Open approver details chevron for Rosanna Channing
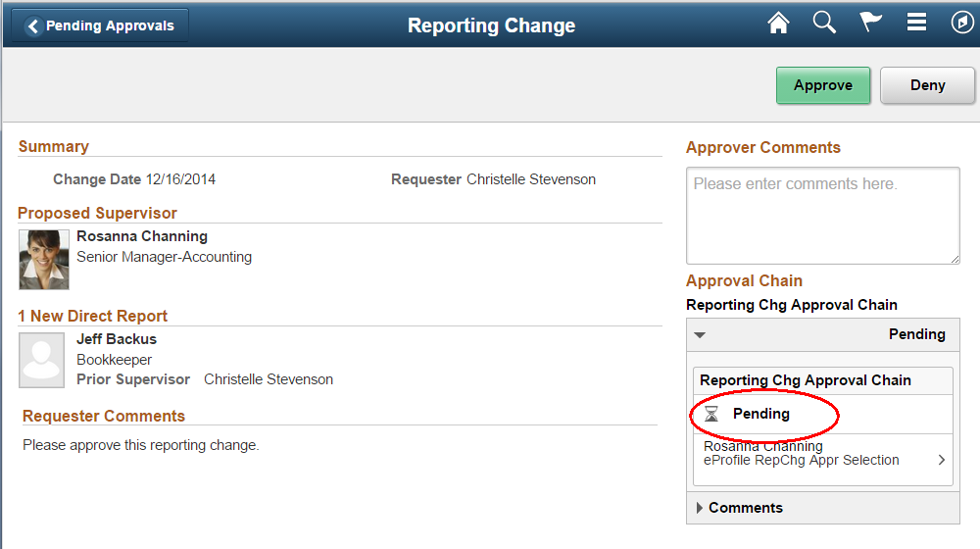Viewport: 980px width, 549px height. [x=942, y=460]
